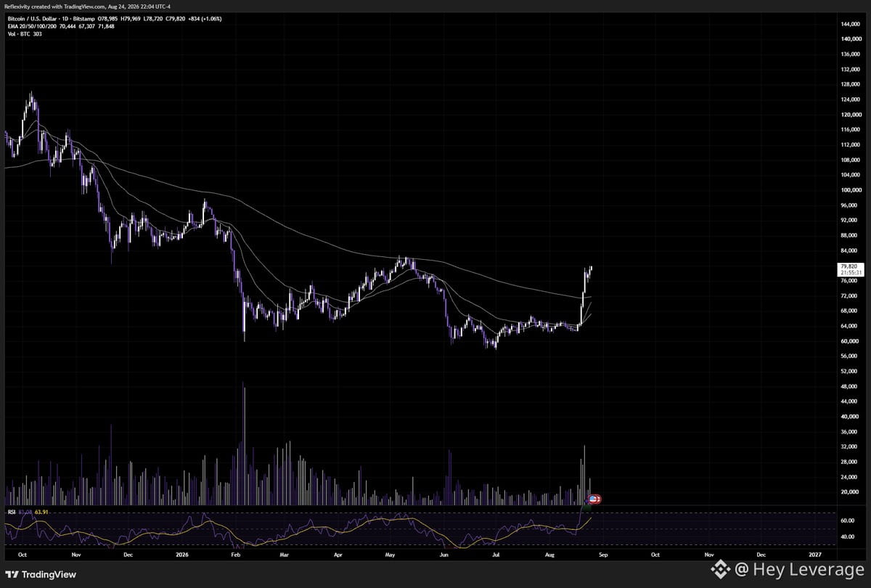
Task: Click the Mar time axis label
Action: pyautogui.click(x=285, y=555)
